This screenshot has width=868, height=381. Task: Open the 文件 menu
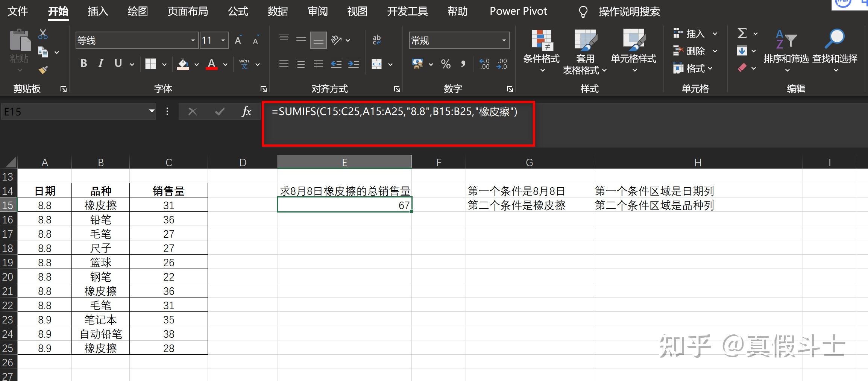coord(18,11)
